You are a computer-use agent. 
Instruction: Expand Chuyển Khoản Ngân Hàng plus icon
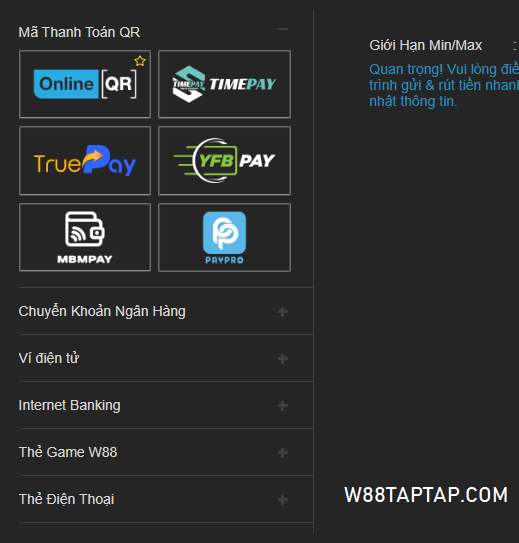283,312
